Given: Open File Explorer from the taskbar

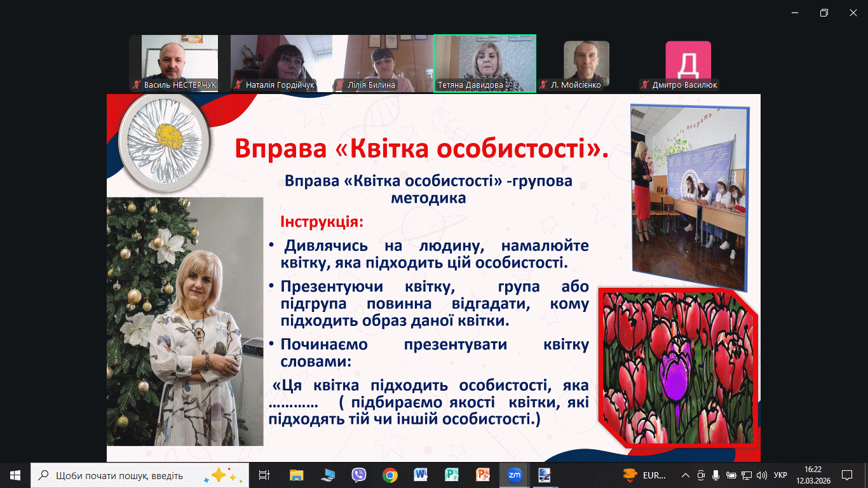Looking at the screenshot, I should pos(297,475).
